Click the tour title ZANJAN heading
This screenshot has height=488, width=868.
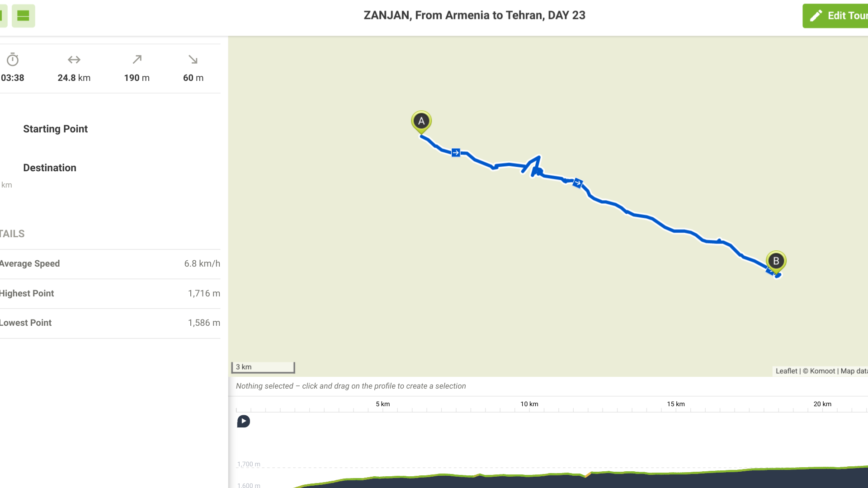474,15
